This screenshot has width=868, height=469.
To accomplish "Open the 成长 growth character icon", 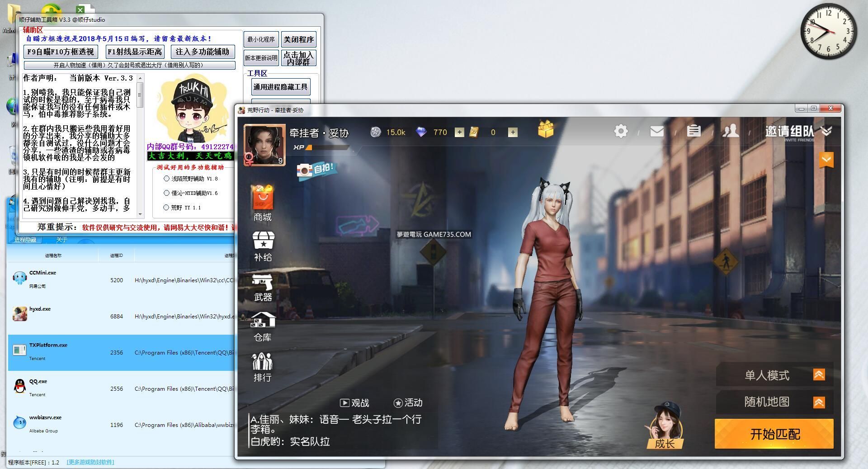I will click(x=665, y=425).
